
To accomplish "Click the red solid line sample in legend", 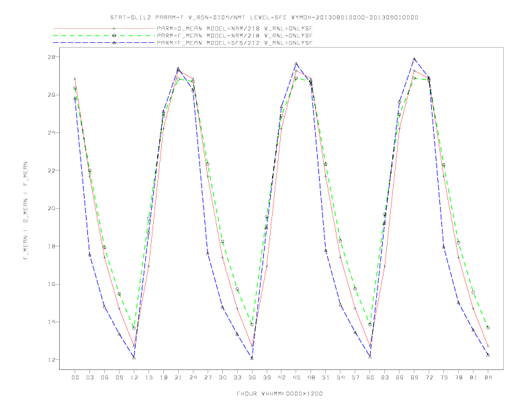I will click(104, 28).
